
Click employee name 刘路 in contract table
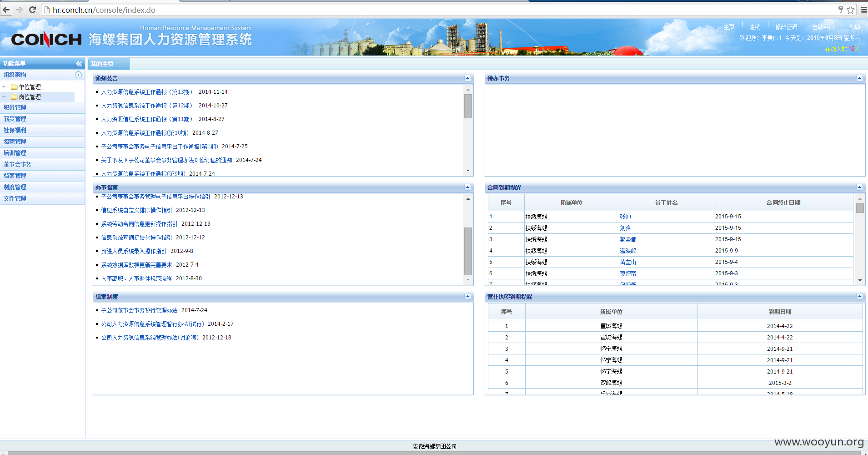point(625,228)
